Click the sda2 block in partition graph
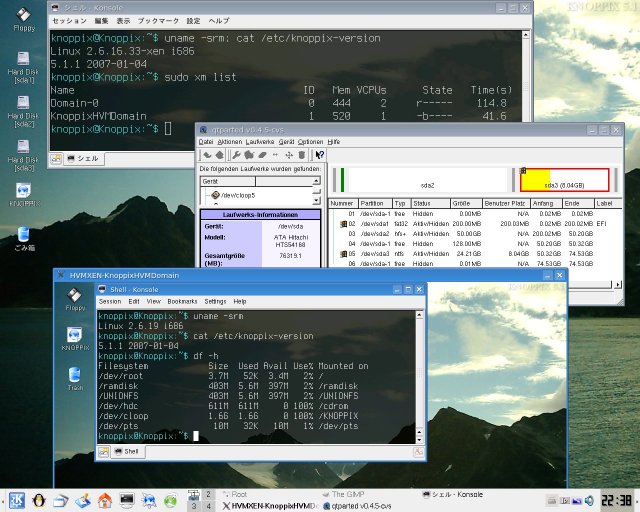640x512 pixels. (427, 180)
